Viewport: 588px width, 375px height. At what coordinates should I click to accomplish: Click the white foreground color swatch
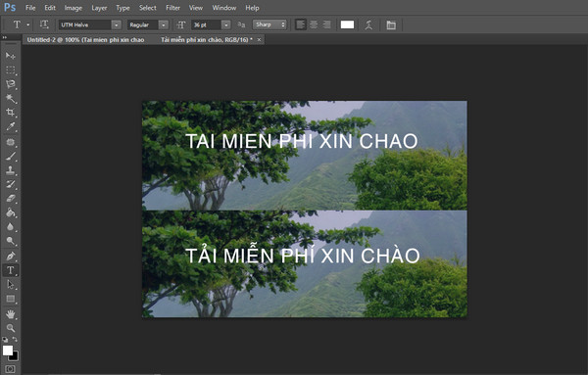7,350
